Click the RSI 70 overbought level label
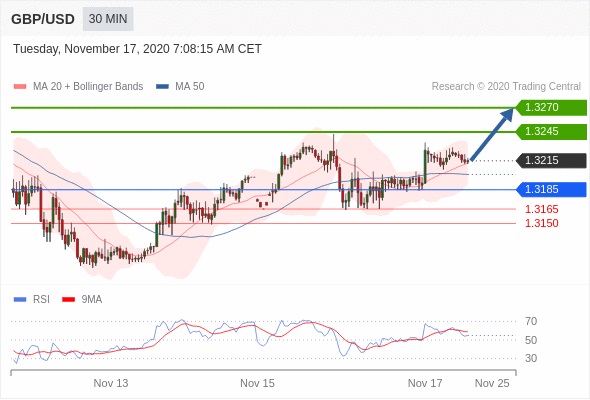Screen dimensions: 590x400 coord(531,321)
